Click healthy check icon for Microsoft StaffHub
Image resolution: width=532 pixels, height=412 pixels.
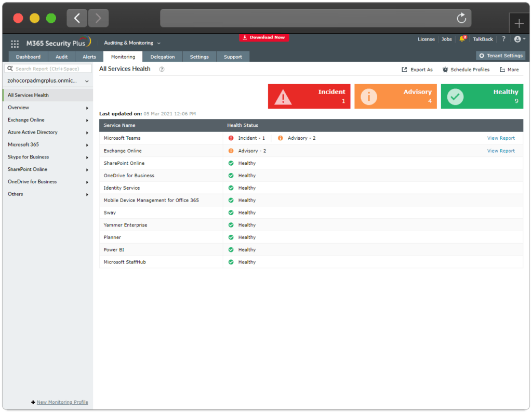(x=231, y=262)
